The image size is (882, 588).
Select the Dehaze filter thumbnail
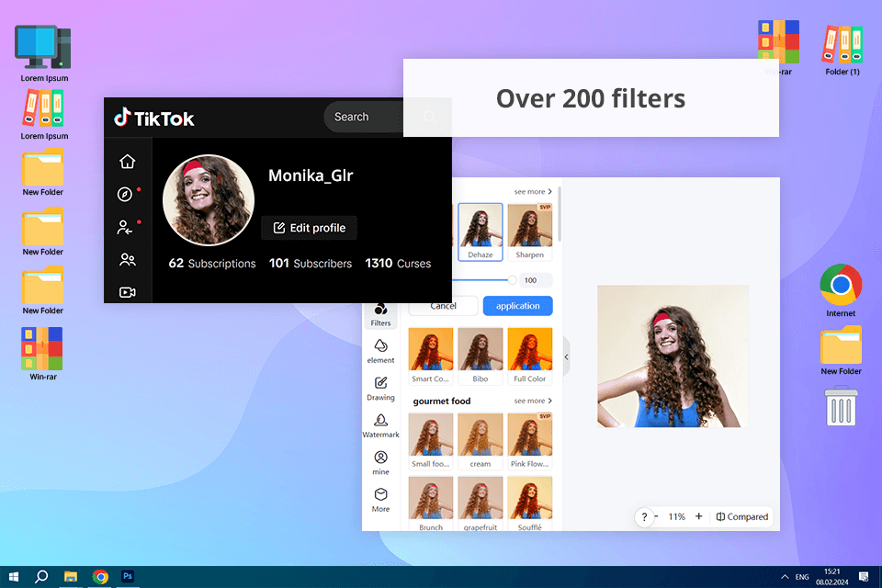click(481, 232)
